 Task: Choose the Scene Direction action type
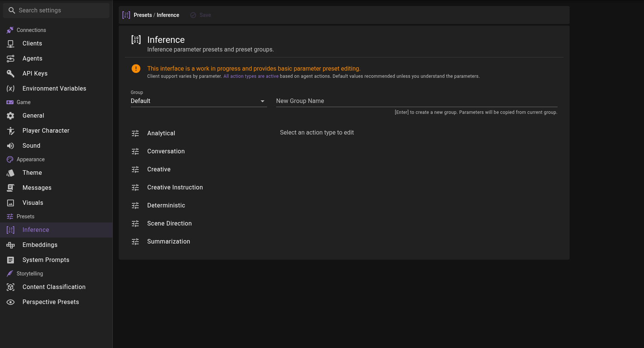pos(199,224)
